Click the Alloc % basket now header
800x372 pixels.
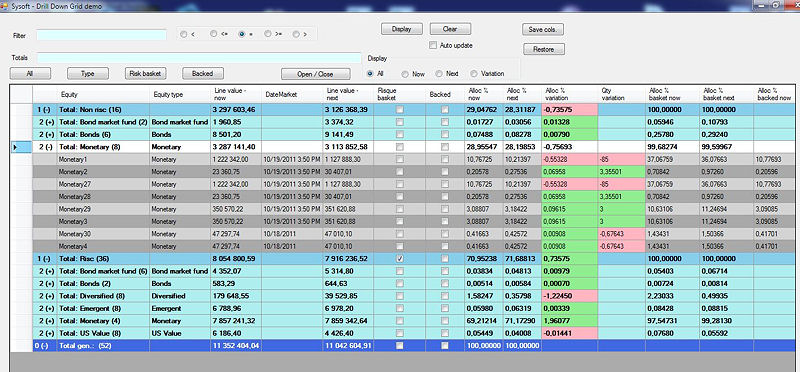(672, 94)
